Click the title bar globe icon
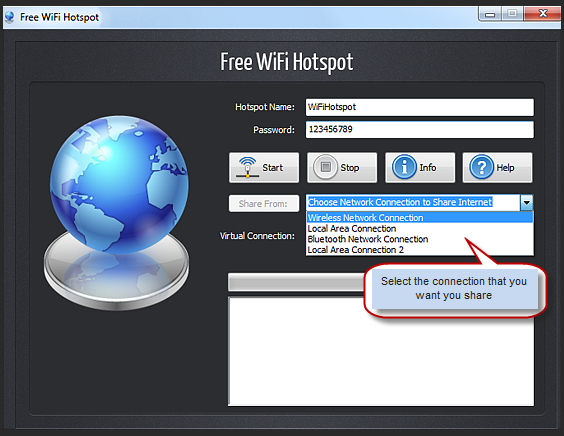Viewport: 564px width, 436px height. click(10, 17)
